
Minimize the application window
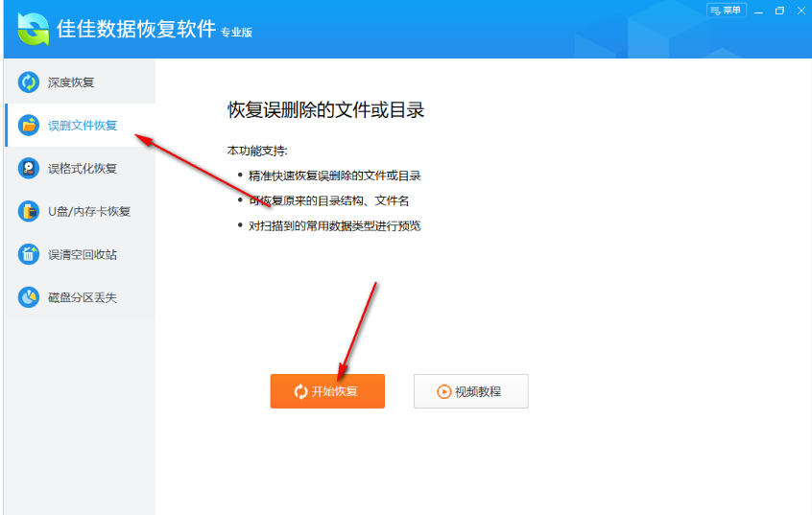(758, 11)
